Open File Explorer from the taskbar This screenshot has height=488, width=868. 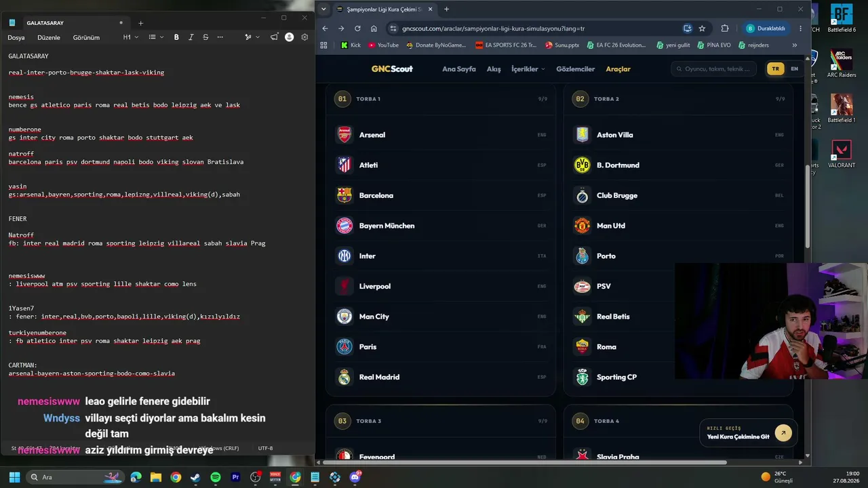(155, 477)
